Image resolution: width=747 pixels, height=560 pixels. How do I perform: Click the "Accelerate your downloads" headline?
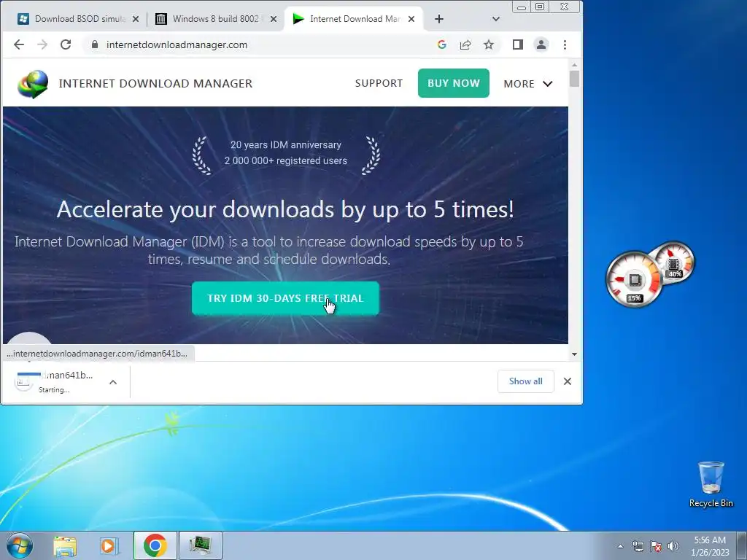pos(285,209)
